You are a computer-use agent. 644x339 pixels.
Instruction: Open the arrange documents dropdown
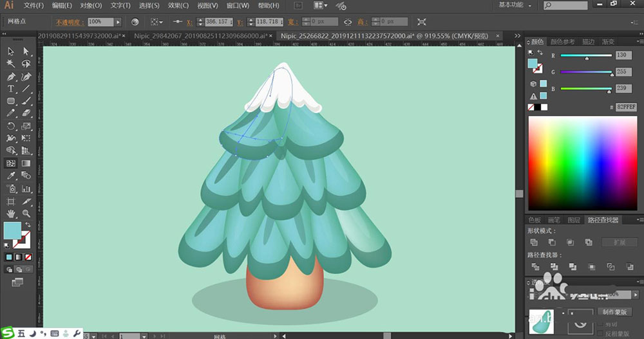(x=320, y=5)
